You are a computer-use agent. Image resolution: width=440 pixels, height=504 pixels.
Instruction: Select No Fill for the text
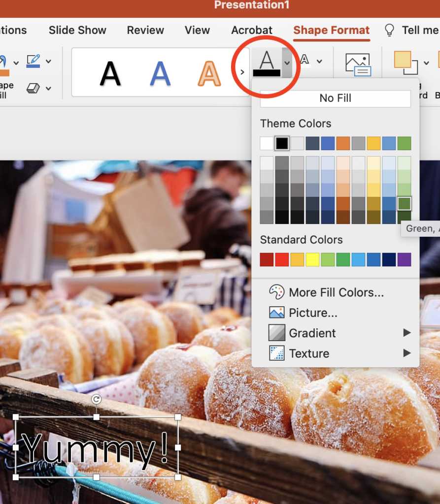coord(335,98)
